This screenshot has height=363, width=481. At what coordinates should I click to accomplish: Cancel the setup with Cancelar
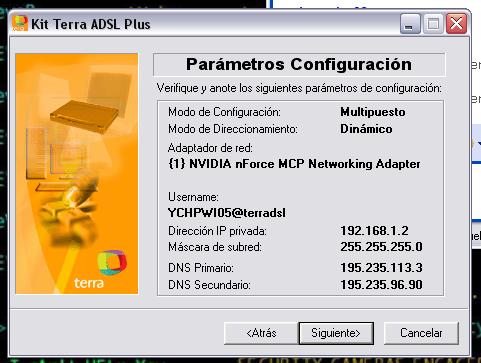[x=421, y=333]
